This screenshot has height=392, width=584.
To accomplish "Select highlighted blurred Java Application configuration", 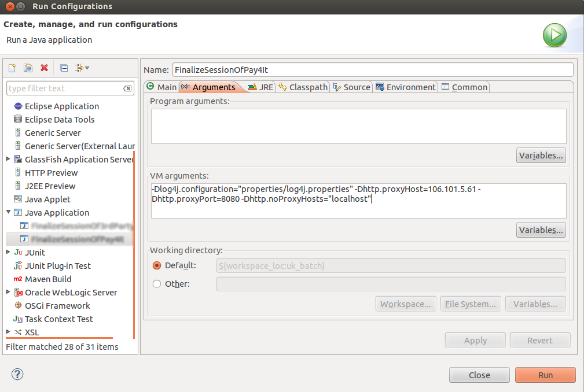I will click(x=78, y=239).
